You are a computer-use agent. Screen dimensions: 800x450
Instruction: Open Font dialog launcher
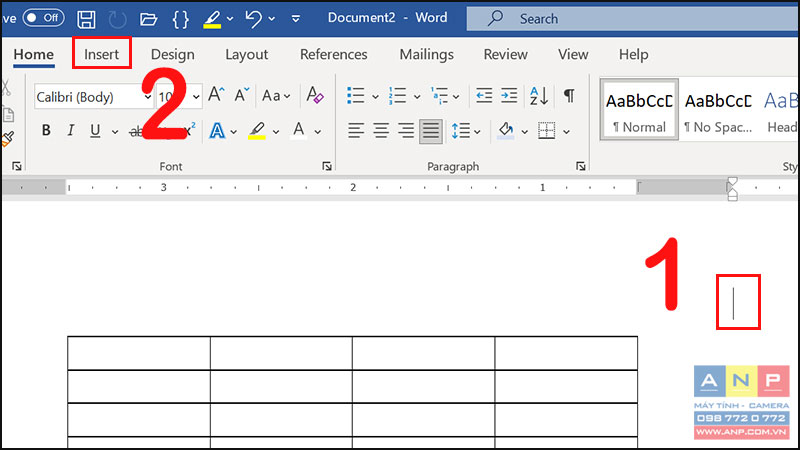327,166
